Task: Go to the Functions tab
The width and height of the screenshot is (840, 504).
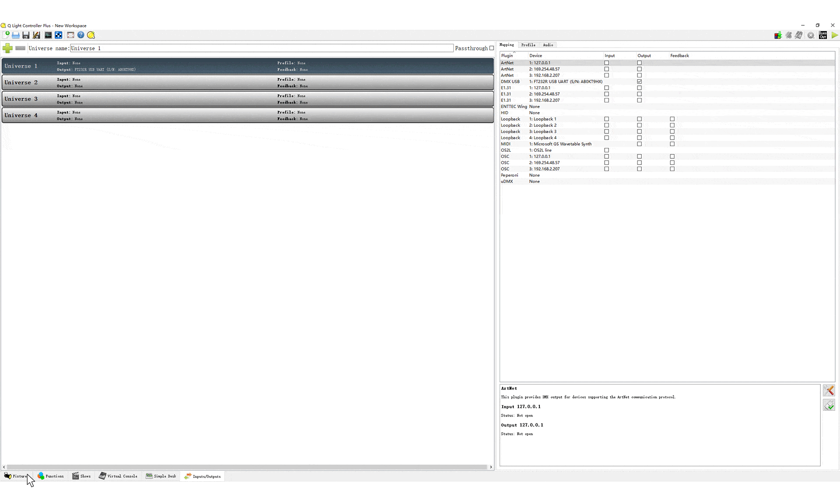Action: point(51,476)
